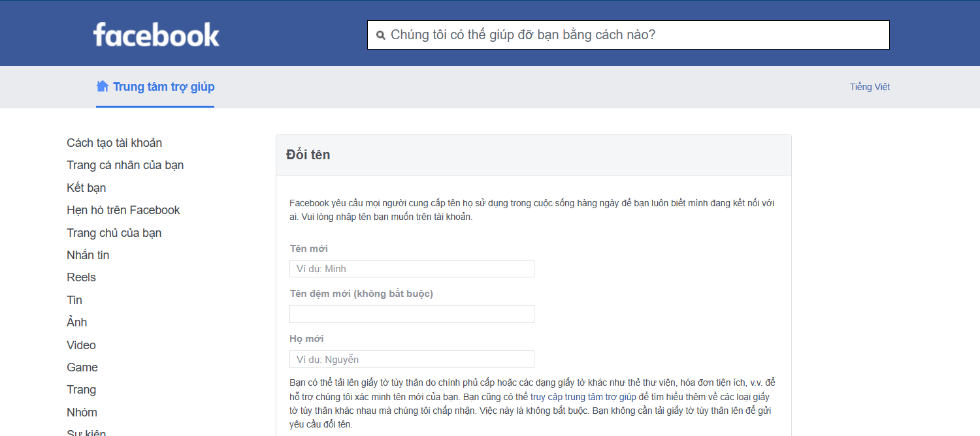Click the Họ mới field label
This screenshot has width=980, height=436.
[x=307, y=339]
